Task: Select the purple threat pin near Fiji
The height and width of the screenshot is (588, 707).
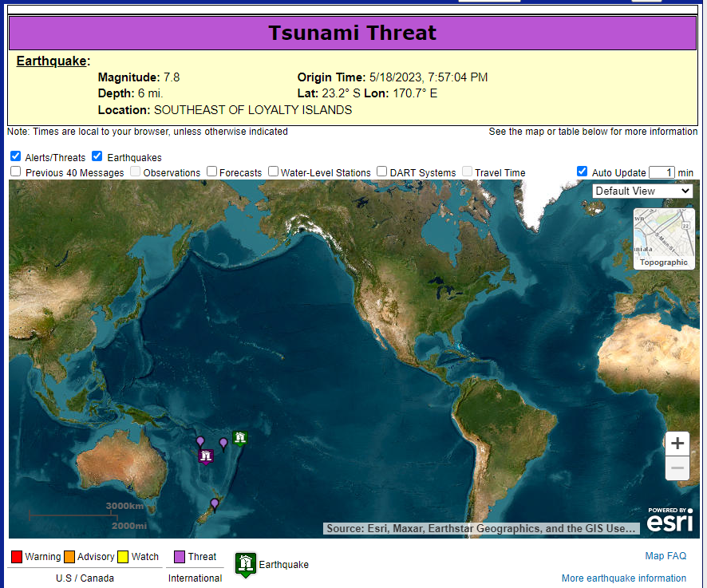Action: point(223,444)
